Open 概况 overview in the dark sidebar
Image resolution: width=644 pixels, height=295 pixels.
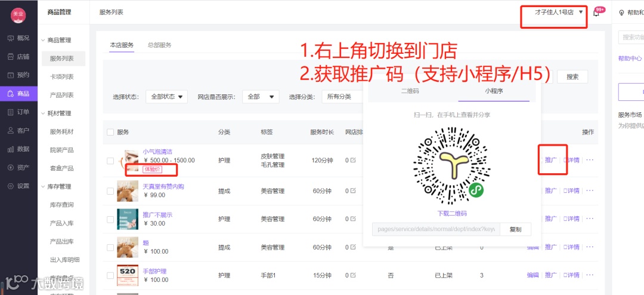18,38
